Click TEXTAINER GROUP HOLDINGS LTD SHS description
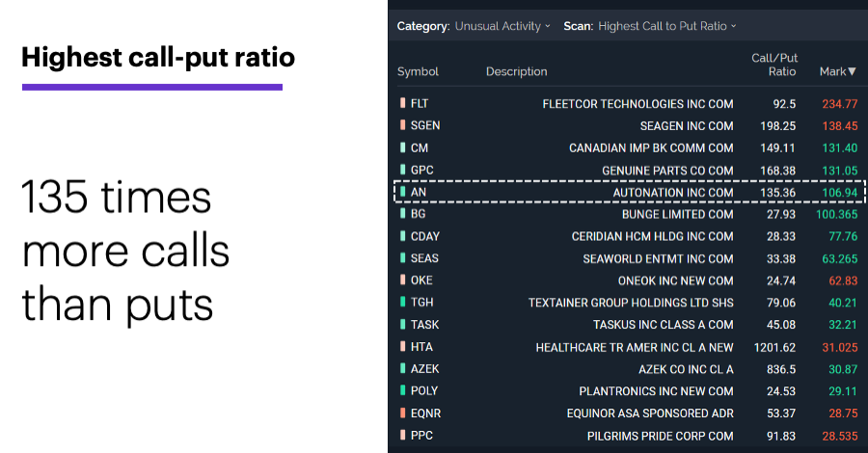The image size is (868, 453). (631, 303)
